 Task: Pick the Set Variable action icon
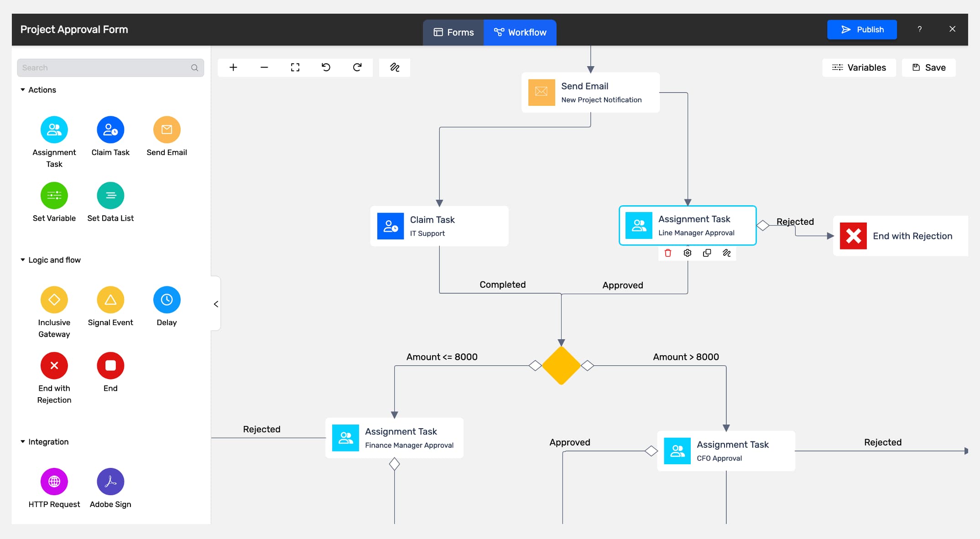[54, 196]
